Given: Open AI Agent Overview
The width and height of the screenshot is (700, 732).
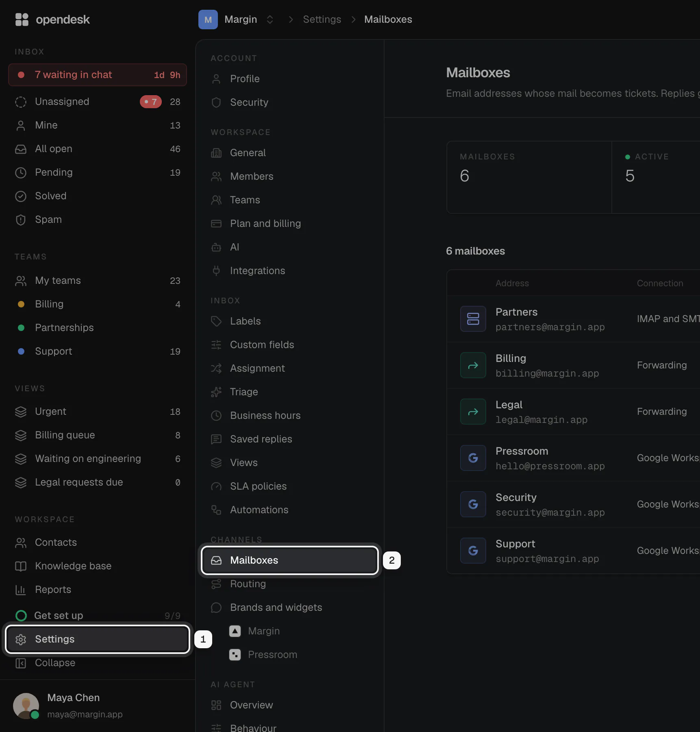Looking at the screenshot, I should coord(290,705).
